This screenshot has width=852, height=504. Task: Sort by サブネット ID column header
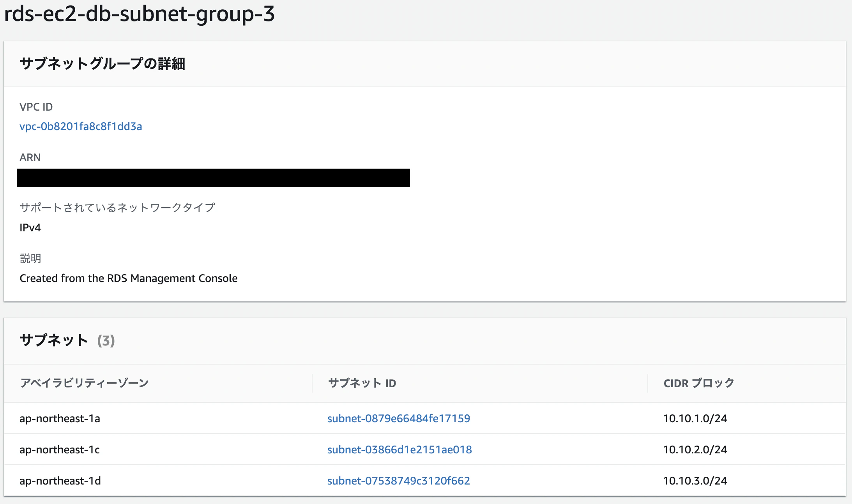pyautogui.click(x=362, y=383)
